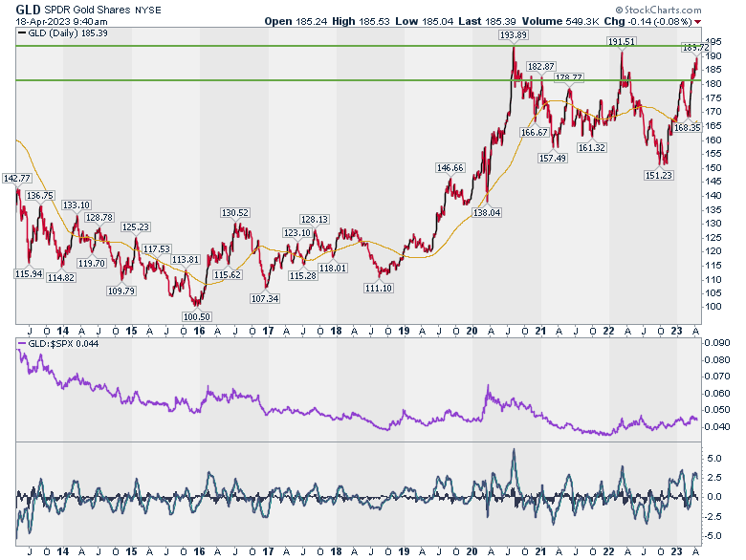Click the 168.35 price label

point(687,128)
